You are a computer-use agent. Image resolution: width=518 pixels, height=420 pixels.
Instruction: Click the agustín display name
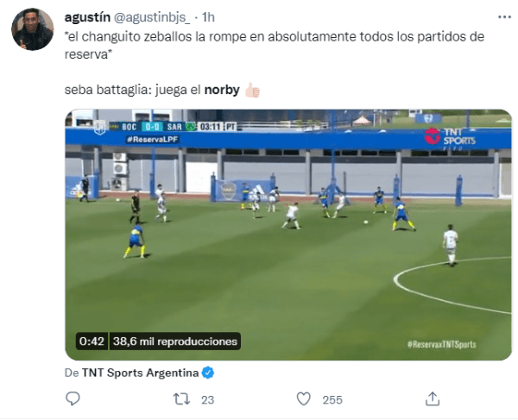(87, 17)
